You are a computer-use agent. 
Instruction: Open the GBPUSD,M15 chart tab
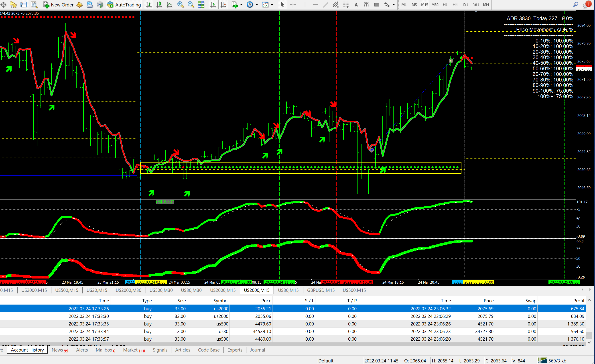[x=321, y=290]
